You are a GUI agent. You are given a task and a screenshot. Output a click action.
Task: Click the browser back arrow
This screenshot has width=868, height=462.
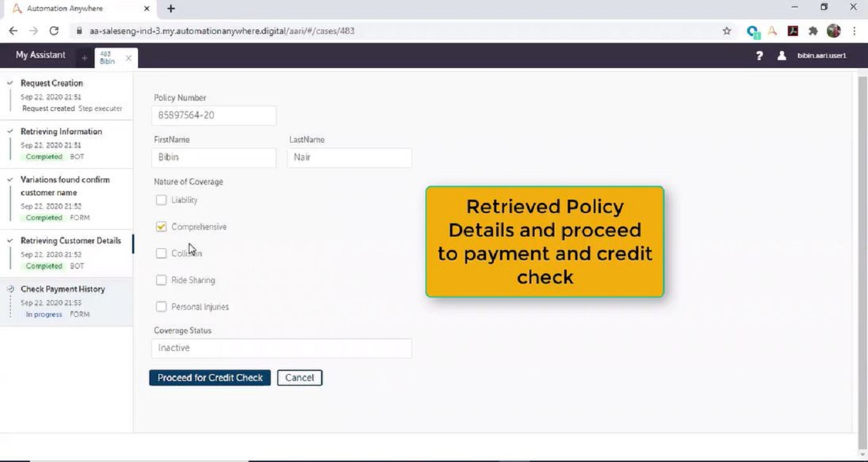tap(13, 31)
